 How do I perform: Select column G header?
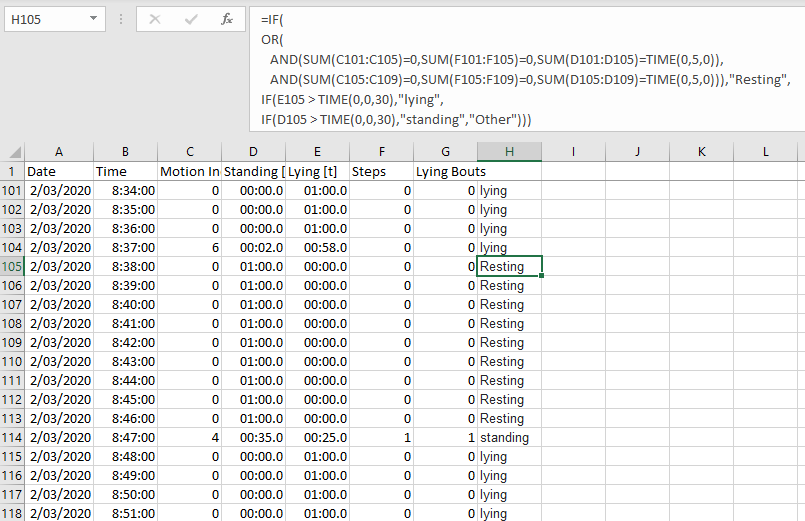[445, 152]
